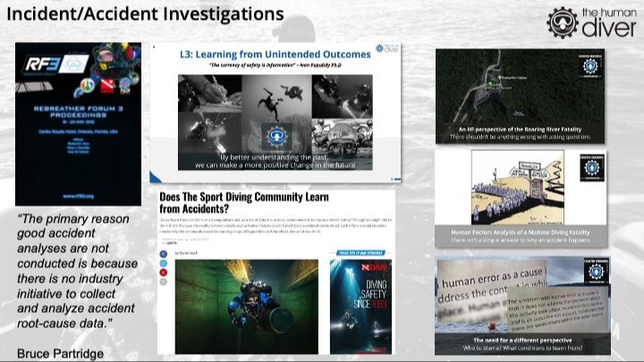Click 'There isn't a simple answer' caption
This screenshot has width=644, height=362.
pos(521,240)
